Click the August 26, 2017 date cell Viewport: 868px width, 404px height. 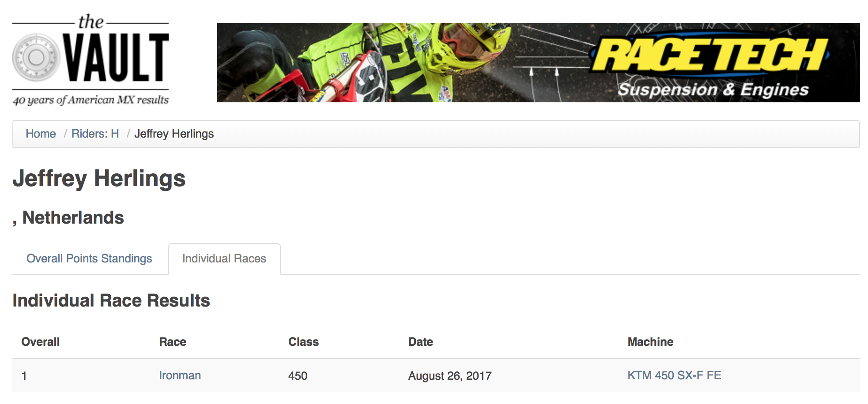click(450, 376)
